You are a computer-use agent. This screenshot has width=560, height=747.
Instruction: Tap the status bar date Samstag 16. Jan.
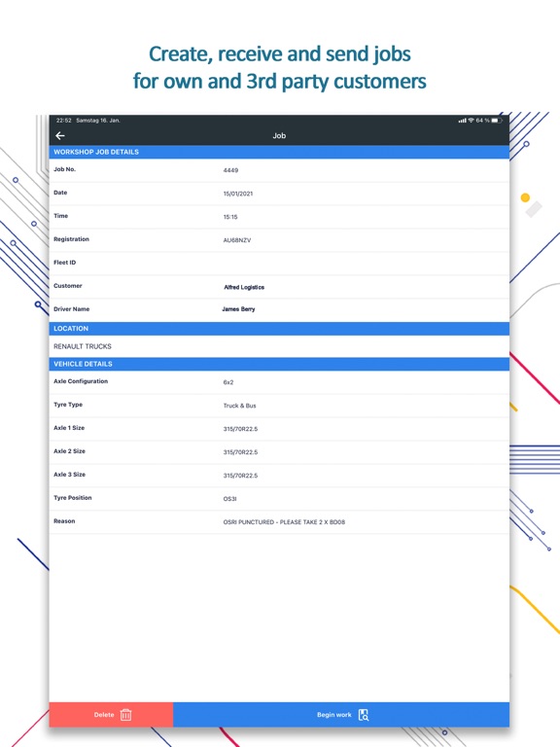pos(98,121)
